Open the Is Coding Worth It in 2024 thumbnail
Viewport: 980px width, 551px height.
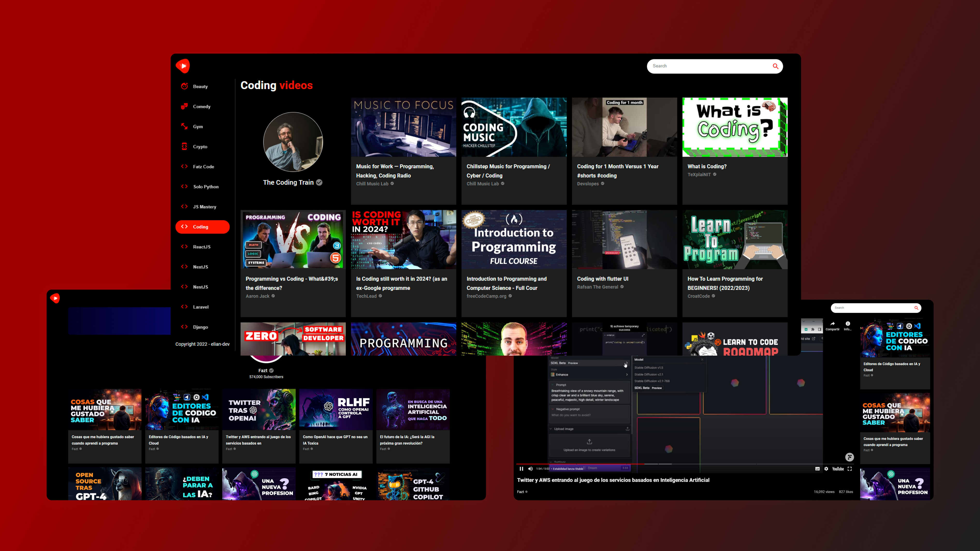pos(403,240)
